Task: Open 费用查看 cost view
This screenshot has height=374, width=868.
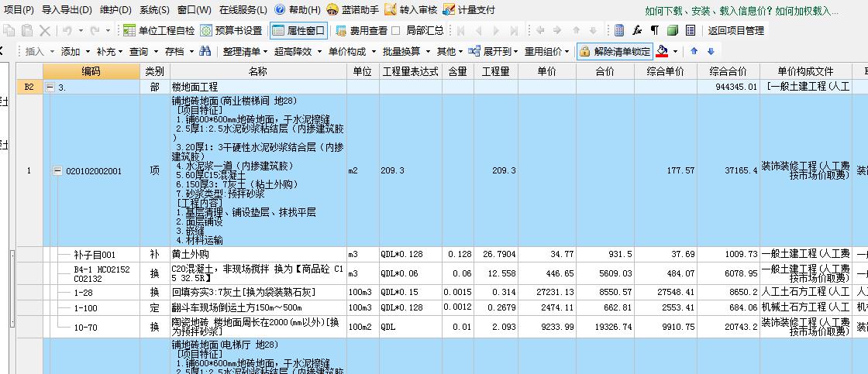Action: (361, 30)
